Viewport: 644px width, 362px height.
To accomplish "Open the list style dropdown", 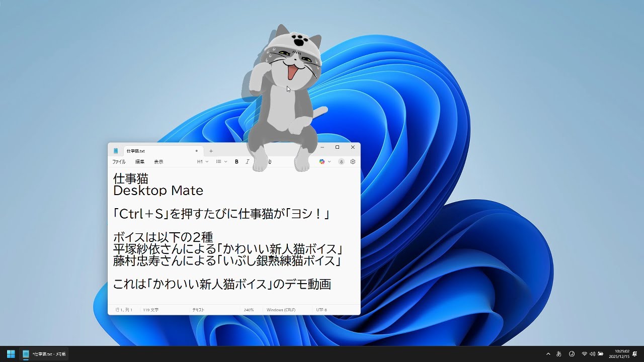I will click(x=221, y=161).
